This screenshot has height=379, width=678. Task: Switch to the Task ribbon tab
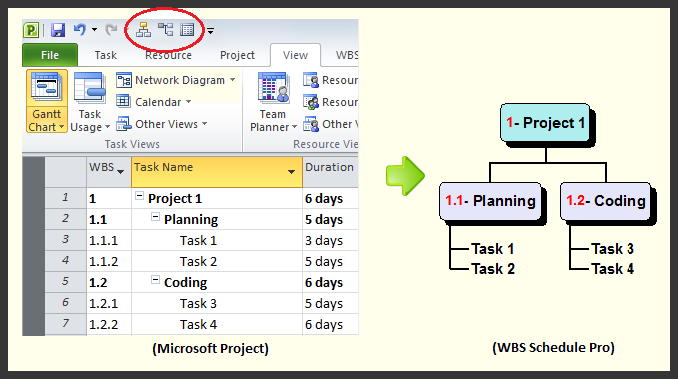click(106, 55)
